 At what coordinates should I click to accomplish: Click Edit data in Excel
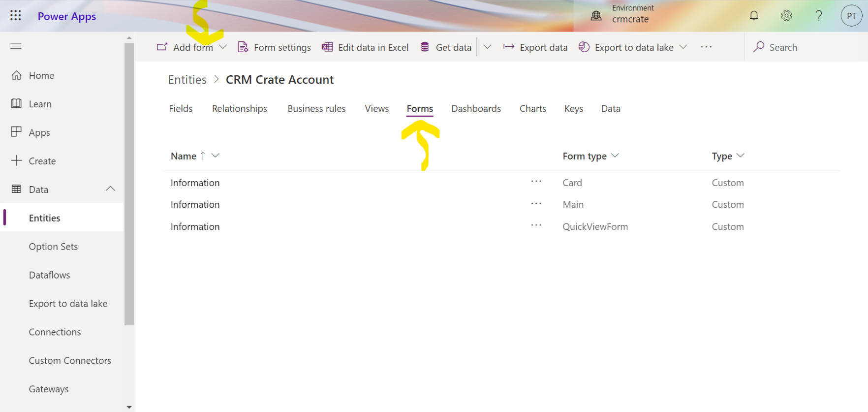pos(365,47)
